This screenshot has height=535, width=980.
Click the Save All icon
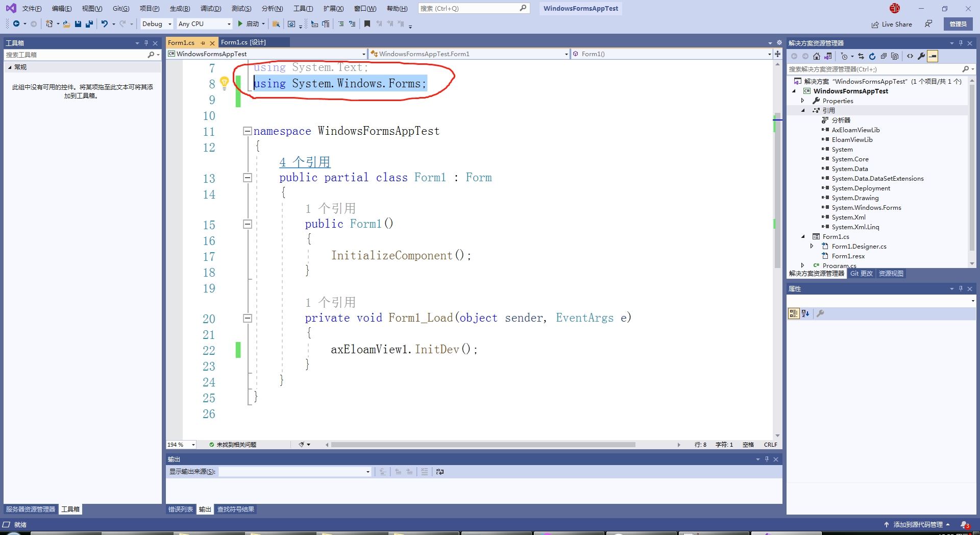[x=89, y=23]
